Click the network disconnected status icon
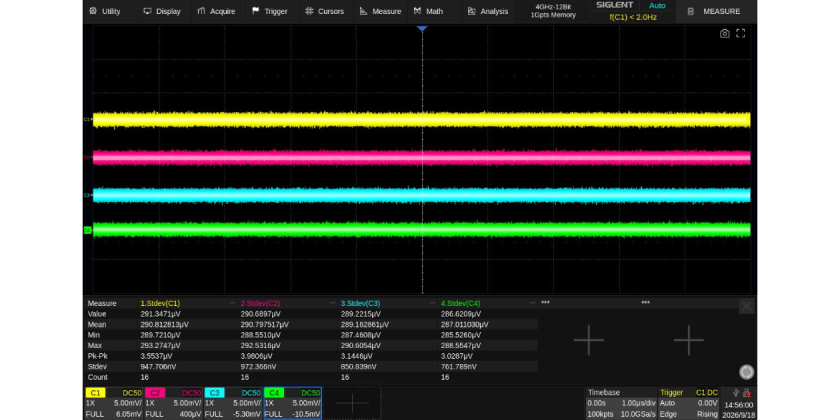This screenshot has width=840, height=420. pyautogui.click(x=747, y=393)
